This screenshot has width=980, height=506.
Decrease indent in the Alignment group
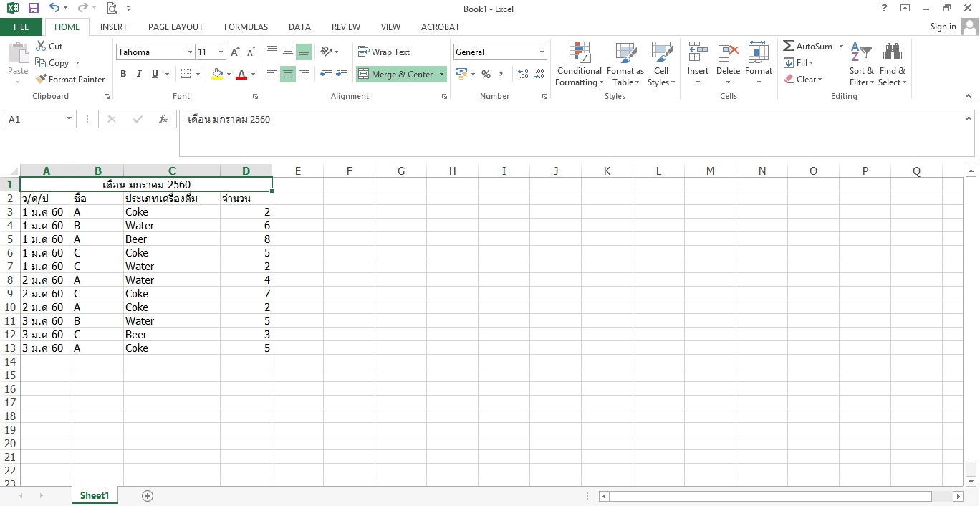(326, 74)
